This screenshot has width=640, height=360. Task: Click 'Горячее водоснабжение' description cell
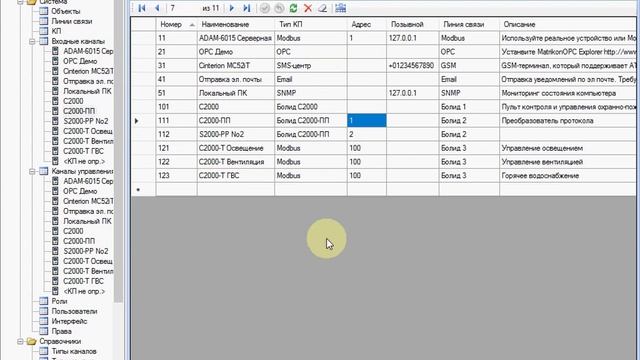tap(569, 176)
